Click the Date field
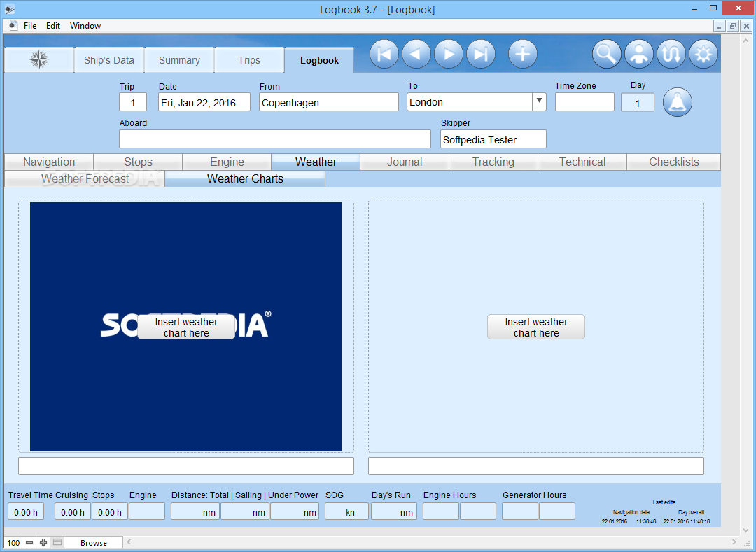756x552 pixels. pos(204,103)
